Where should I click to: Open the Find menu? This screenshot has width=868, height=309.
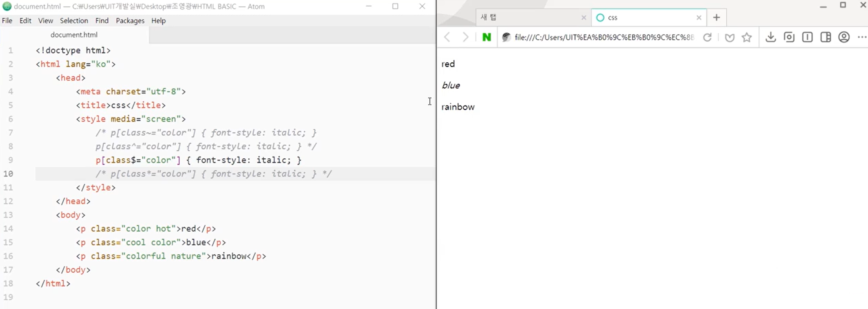pos(102,21)
